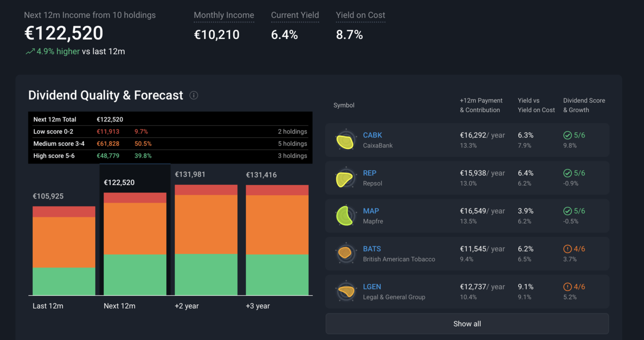Open the REP symbol link
Viewport: 644px width, 340px height.
click(x=370, y=173)
